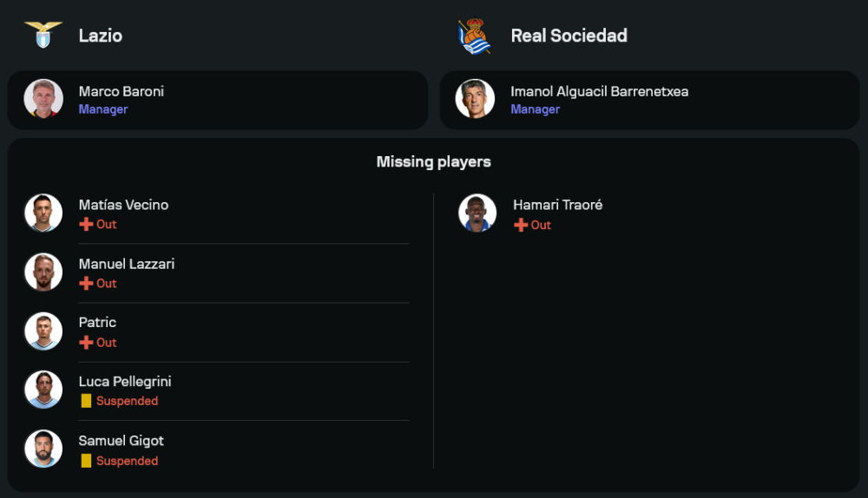Click the injury cross icon under Hamari Traoré
868x498 pixels.
pos(521,225)
